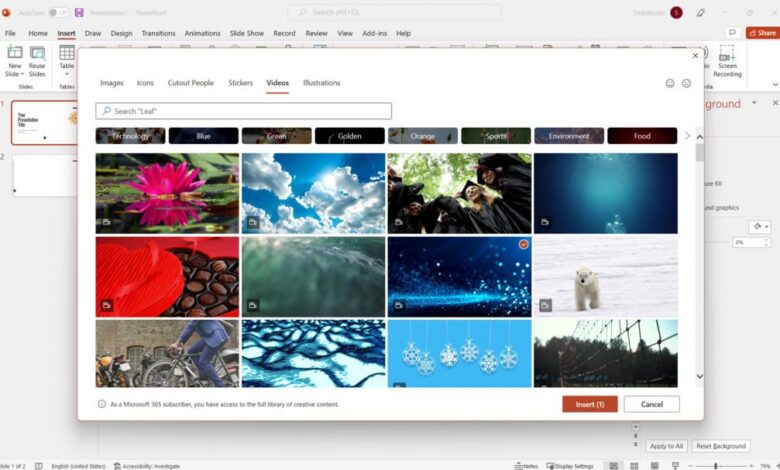
Task: Click the Table icon in ribbon
Action: click(x=67, y=52)
